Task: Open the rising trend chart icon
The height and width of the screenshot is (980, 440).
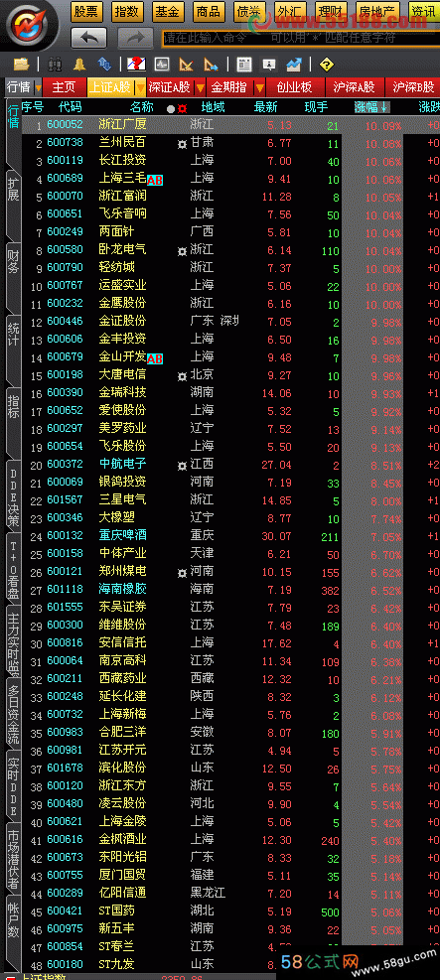Action: coord(294,64)
